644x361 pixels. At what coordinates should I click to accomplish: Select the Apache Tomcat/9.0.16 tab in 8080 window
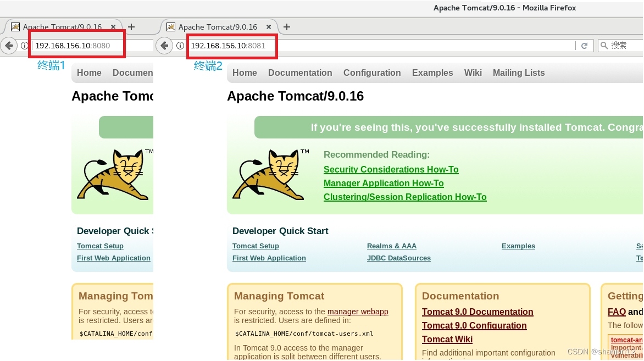pos(64,27)
